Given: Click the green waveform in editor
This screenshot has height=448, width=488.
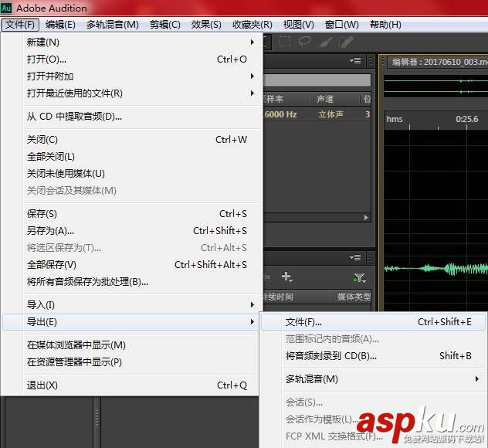Looking at the screenshot, I should tap(435, 268).
